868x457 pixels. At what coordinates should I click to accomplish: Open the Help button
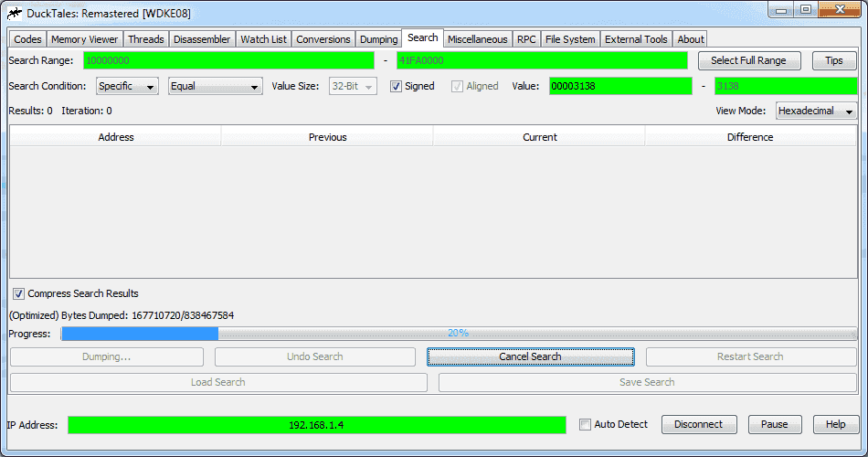click(835, 424)
